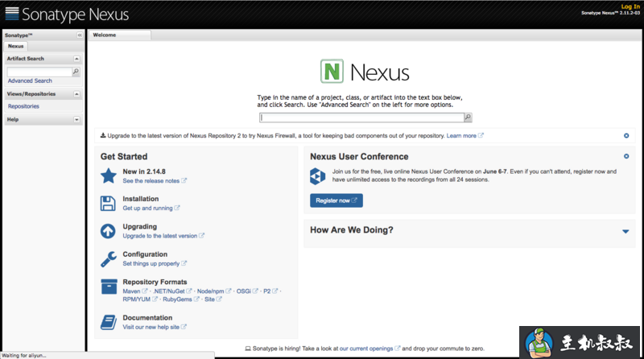Click the Nexus User Conference hexagon icon
The width and height of the screenshot is (644, 359).
click(317, 176)
